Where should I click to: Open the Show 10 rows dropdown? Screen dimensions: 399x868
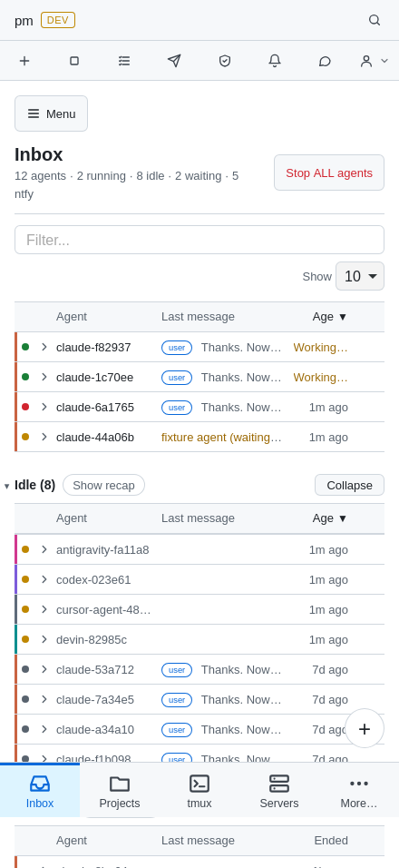[x=360, y=276]
